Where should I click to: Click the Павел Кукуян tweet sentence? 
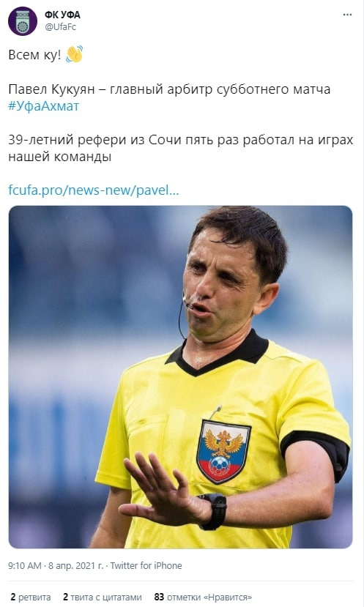[169, 89]
